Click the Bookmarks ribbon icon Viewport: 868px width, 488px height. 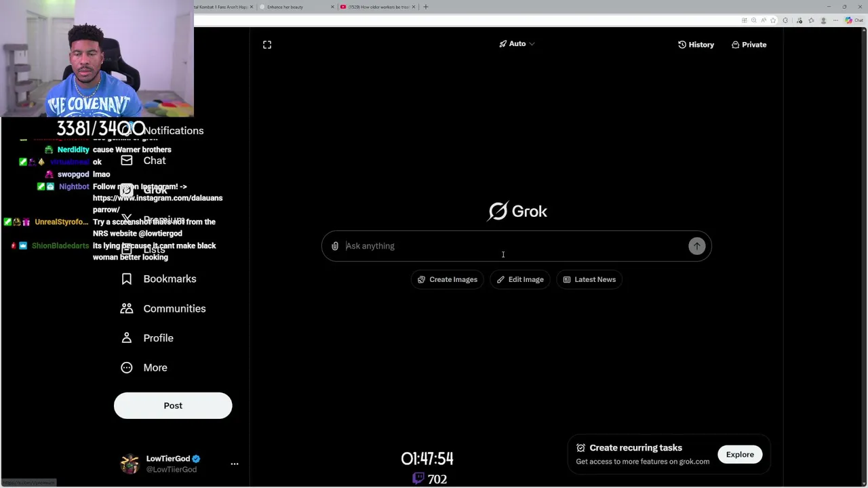click(x=127, y=279)
